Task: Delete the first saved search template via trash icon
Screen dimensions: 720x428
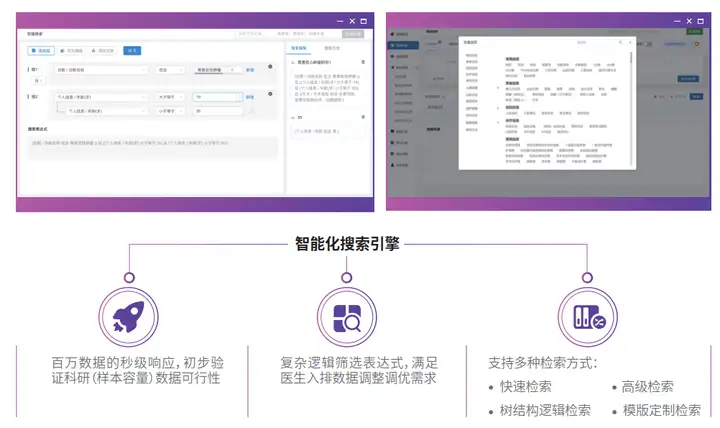Action: click(363, 62)
